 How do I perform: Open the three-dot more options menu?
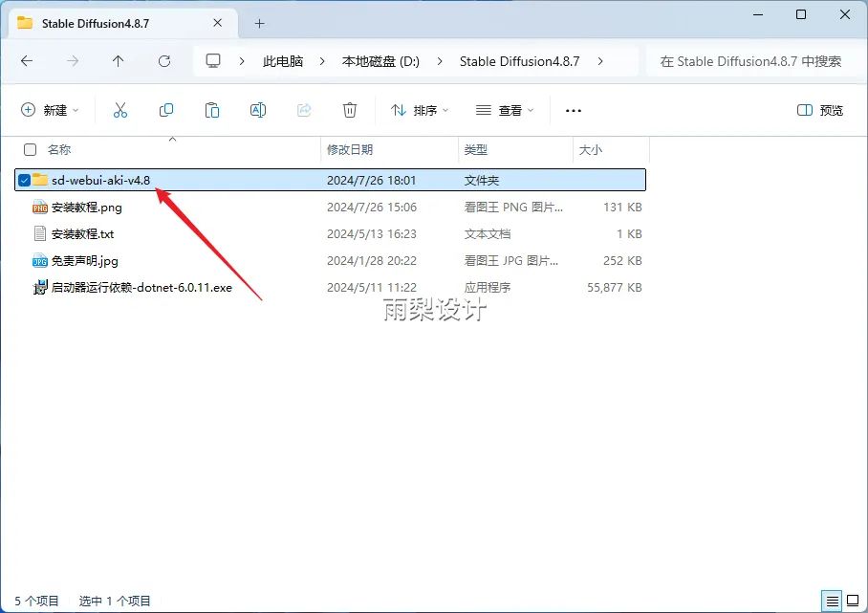574,111
